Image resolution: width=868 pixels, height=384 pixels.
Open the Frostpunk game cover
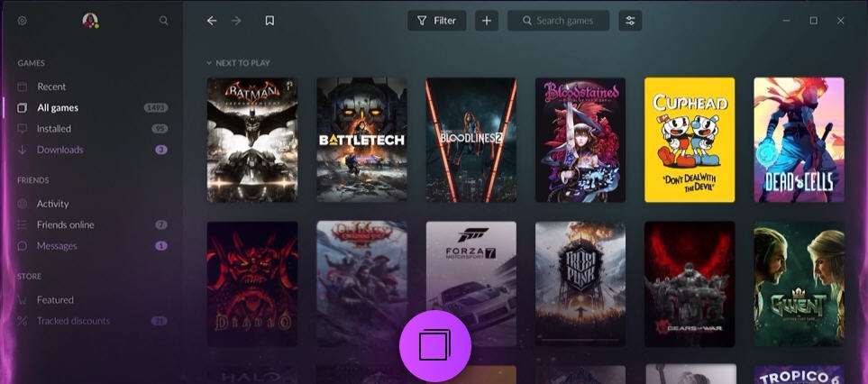click(580, 285)
